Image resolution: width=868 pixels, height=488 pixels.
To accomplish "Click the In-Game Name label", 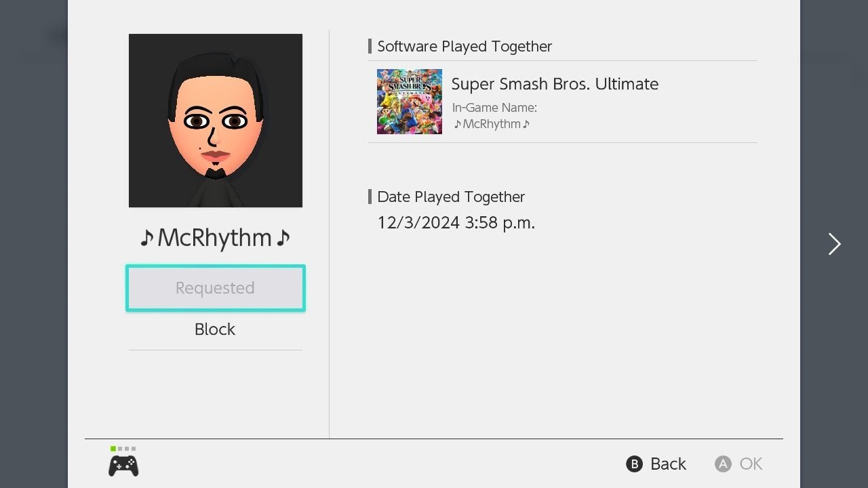I will pyautogui.click(x=494, y=108).
